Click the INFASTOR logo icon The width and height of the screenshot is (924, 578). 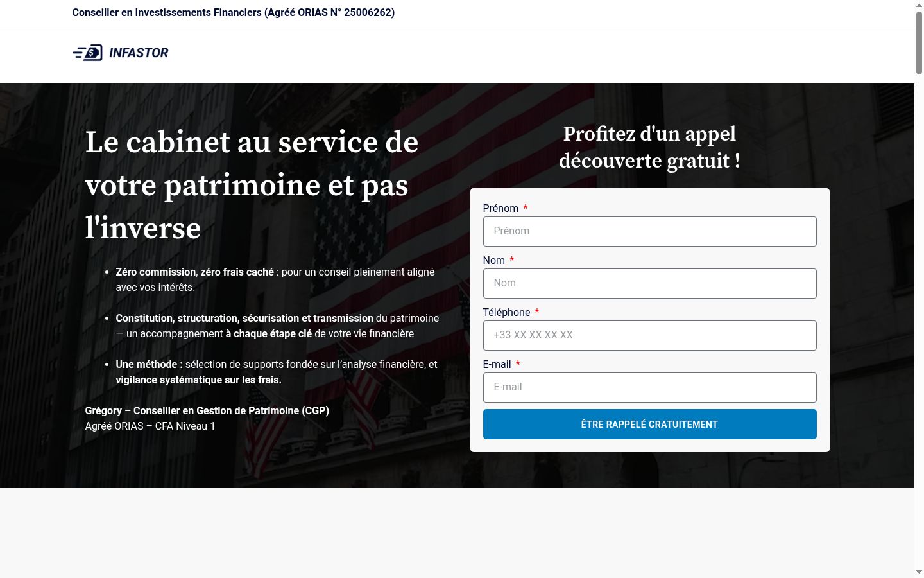87,53
